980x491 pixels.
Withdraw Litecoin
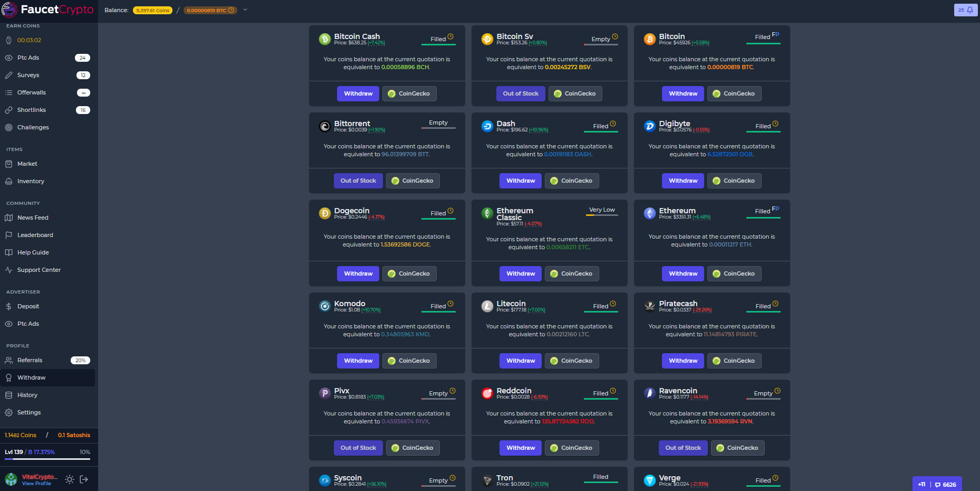[521, 361]
